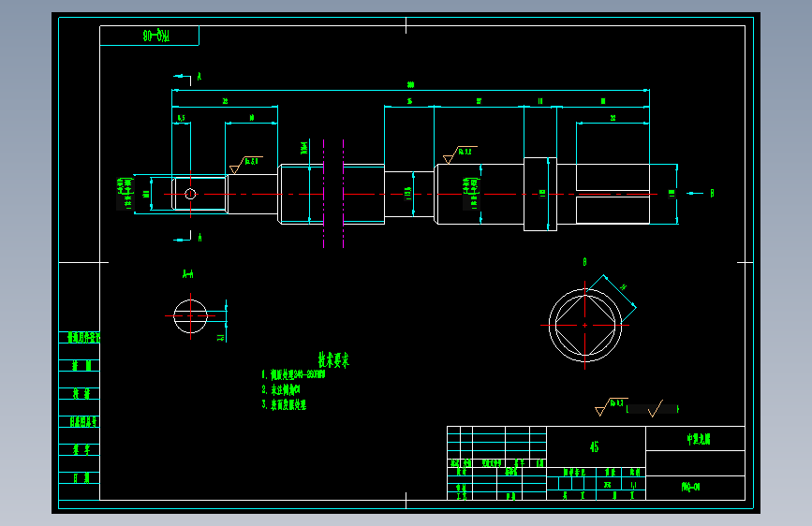812x526 pixels.
Task: Select the Ra roughness symbol on left shaft step
Action: pos(246,164)
